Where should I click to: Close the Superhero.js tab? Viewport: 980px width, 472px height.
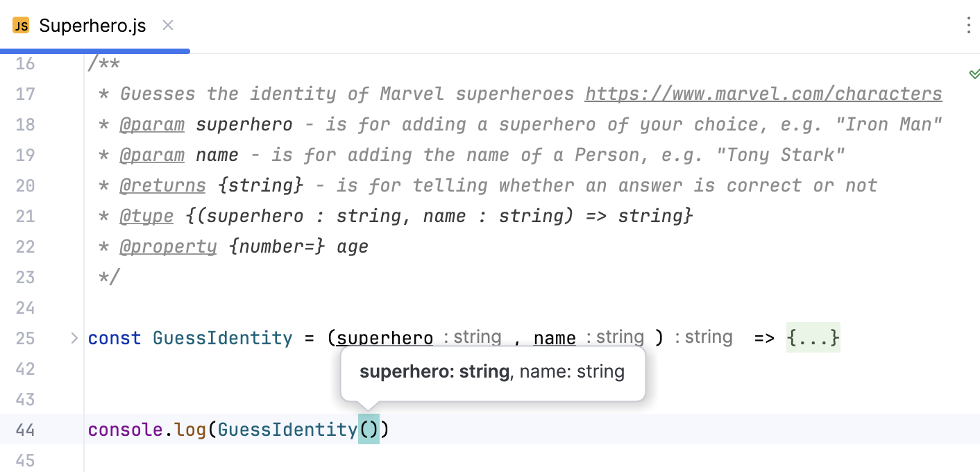(167, 25)
